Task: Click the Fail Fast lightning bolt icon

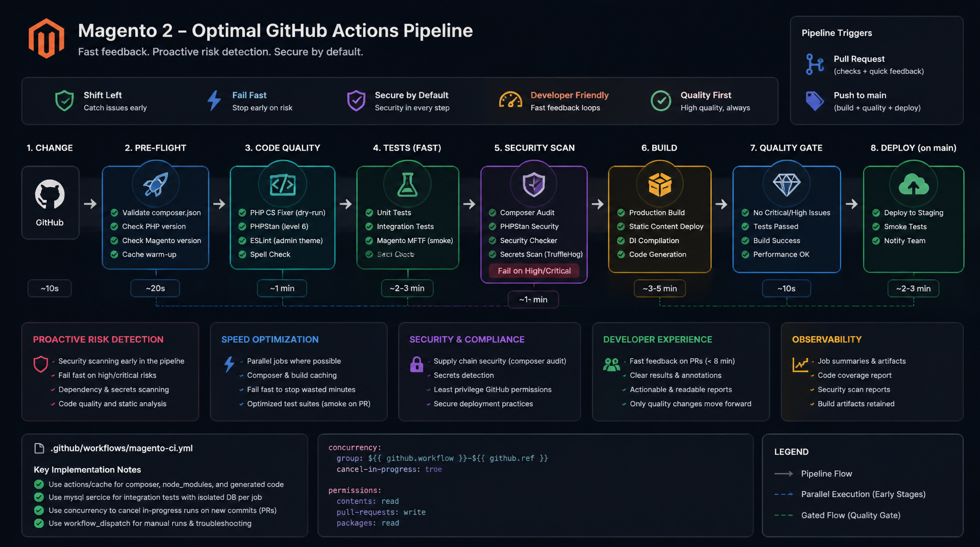Action: (214, 101)
